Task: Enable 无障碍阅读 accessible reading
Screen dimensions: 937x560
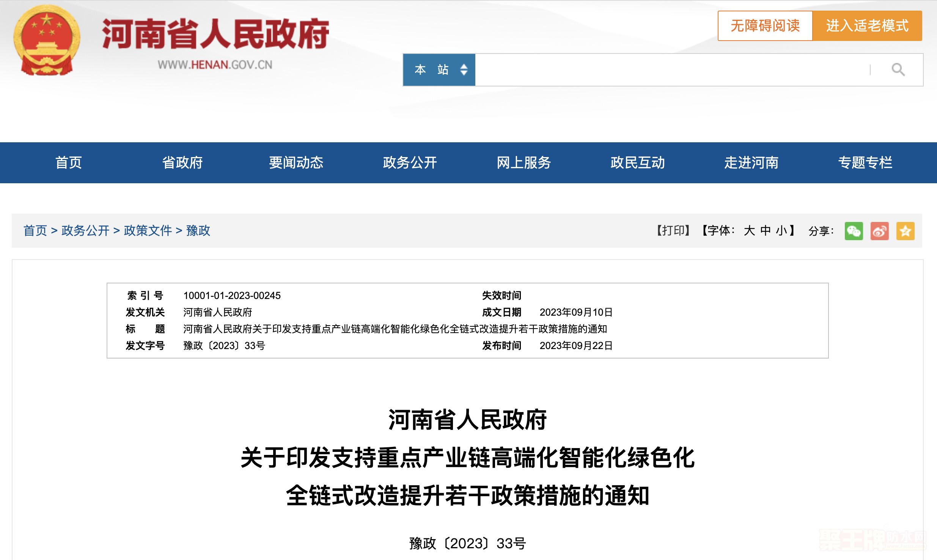Action: click(765, 26)
